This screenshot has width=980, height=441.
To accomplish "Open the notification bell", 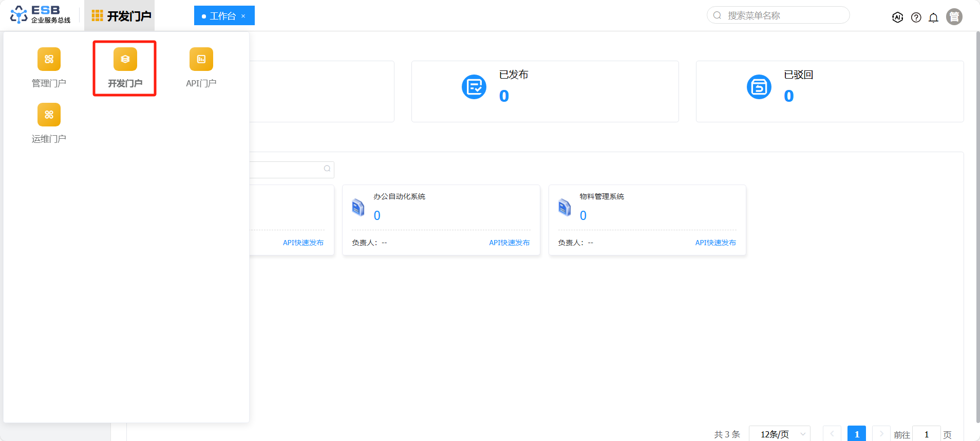I will 933,17.
